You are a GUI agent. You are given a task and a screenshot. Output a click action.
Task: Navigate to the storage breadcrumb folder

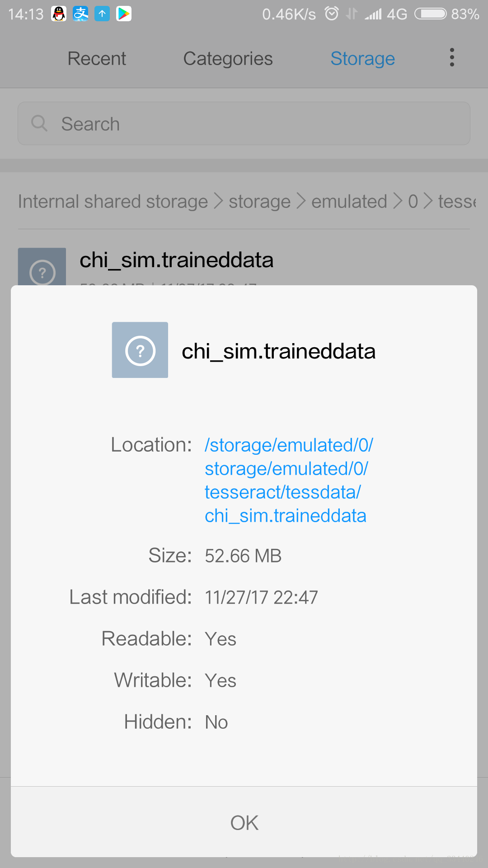(x=259, y=201)
